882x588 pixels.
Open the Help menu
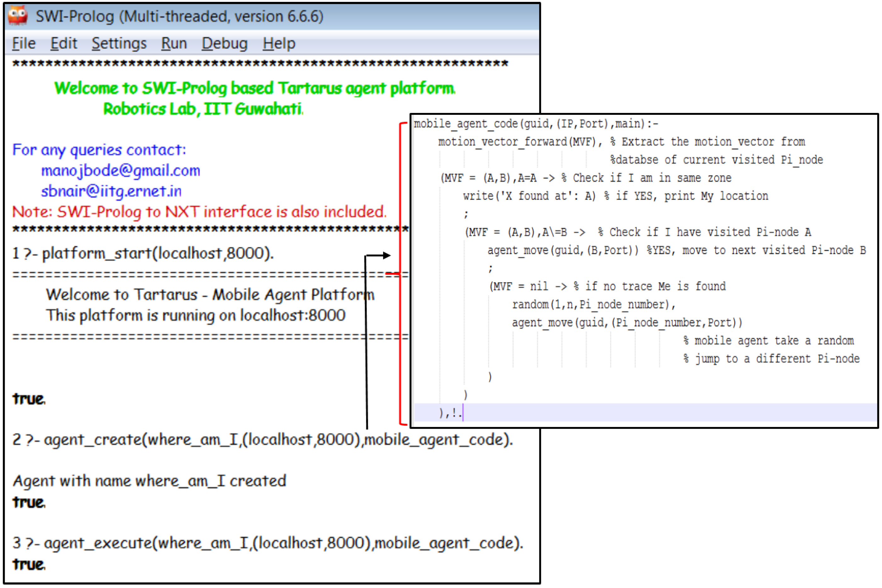tap(279, 43)
